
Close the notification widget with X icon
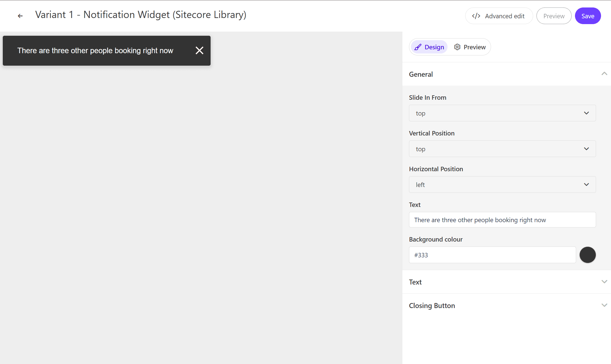tap(200, 50)
